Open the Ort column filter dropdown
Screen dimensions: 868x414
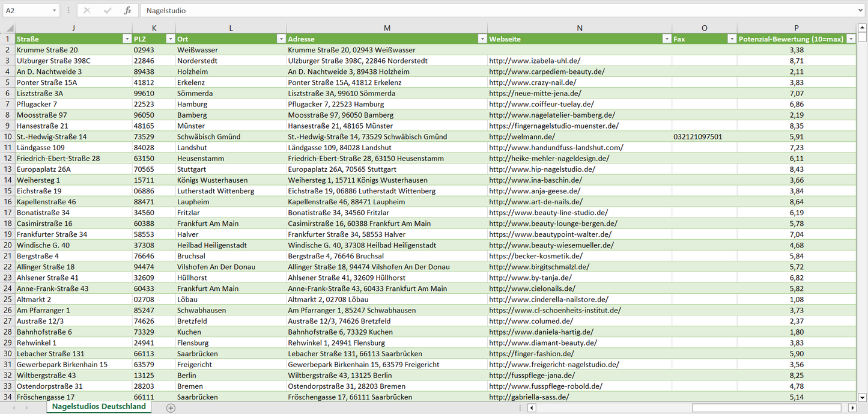281,39
